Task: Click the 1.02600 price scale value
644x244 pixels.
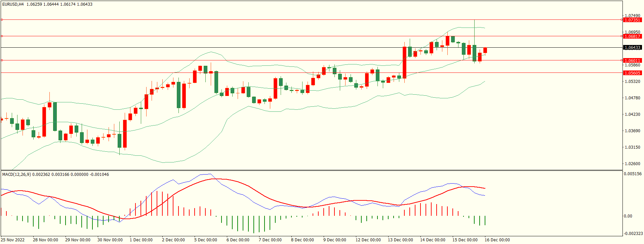Action: pyautogui.click(x=632, y=164)
